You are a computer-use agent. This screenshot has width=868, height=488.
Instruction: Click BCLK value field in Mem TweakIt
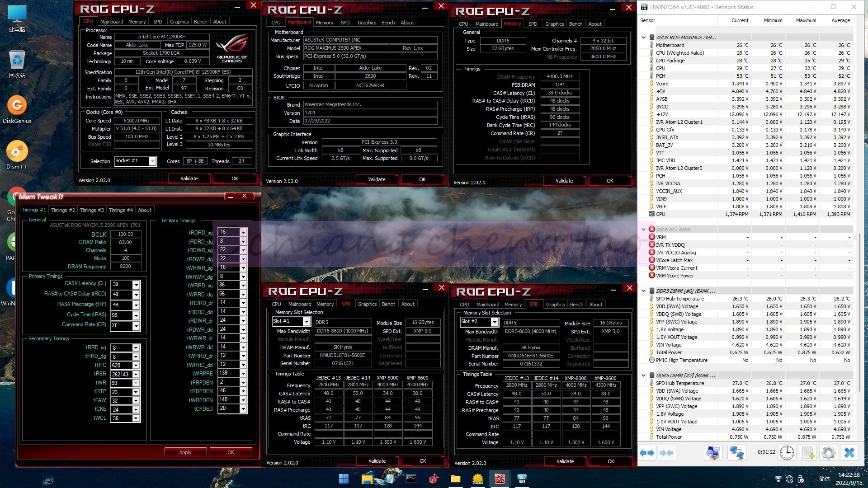pos(126,234)
